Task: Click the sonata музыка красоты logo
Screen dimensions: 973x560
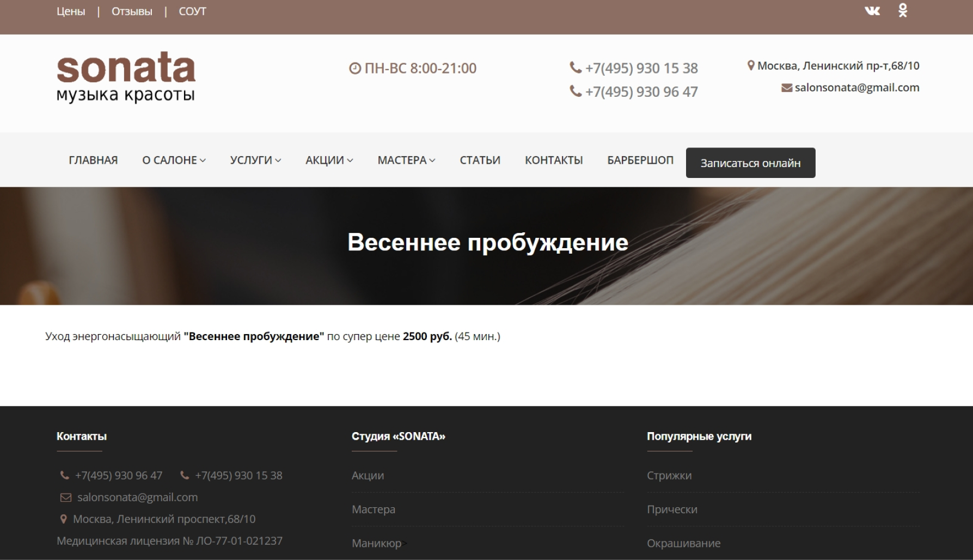Action: (126, 77)
